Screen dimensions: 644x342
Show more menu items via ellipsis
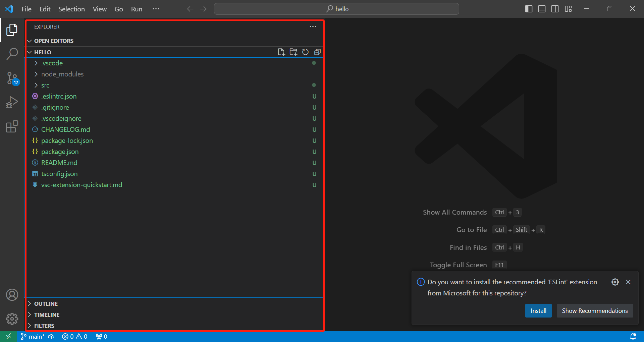[156, 9]
